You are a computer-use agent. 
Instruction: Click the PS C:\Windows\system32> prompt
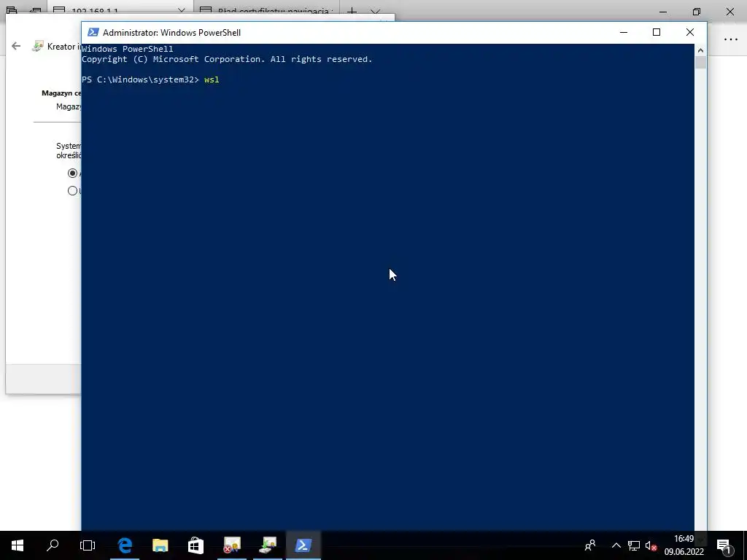click(140, 79)
